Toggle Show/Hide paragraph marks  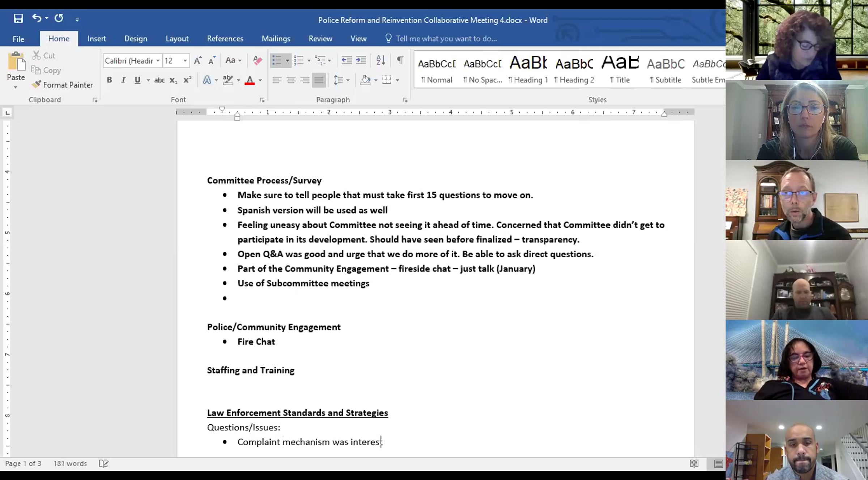coord(400,60)
